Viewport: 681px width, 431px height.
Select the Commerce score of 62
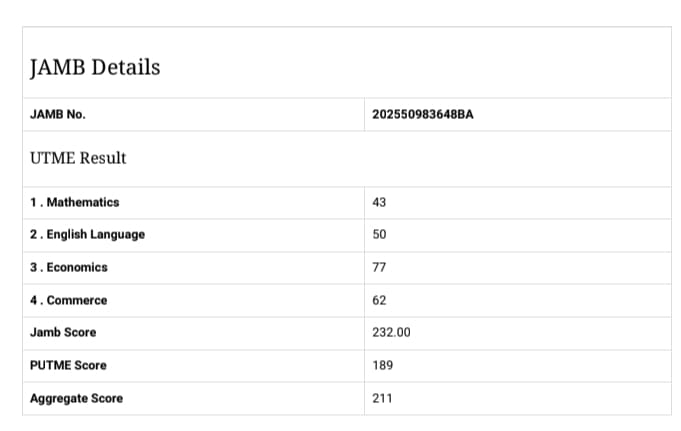[x=379, y=300]
